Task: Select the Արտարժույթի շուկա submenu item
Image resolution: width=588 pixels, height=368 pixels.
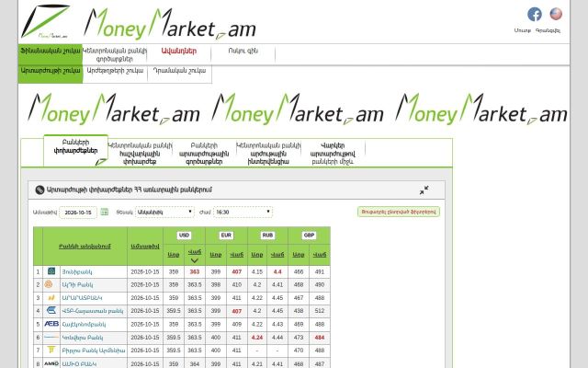Action: click(51, 74)
